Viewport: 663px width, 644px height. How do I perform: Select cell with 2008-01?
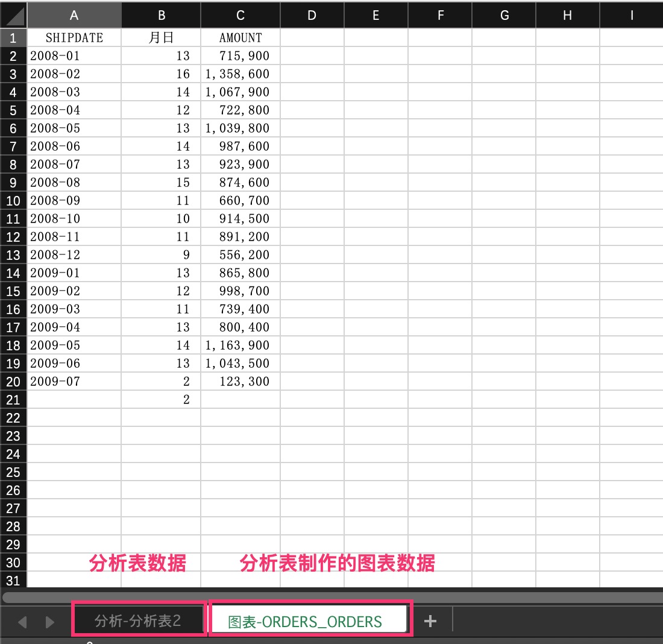coord(74,56)
